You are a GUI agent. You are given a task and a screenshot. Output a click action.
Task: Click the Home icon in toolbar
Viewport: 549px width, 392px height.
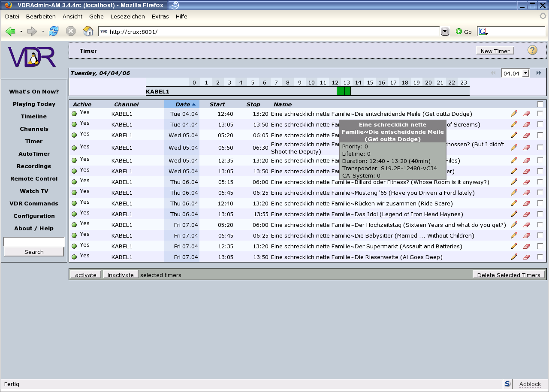pyautogui.click(x=88, y=31)
